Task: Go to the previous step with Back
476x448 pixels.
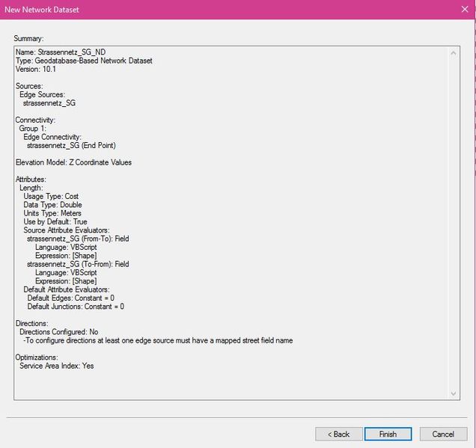Action: [x=338, y=434]
